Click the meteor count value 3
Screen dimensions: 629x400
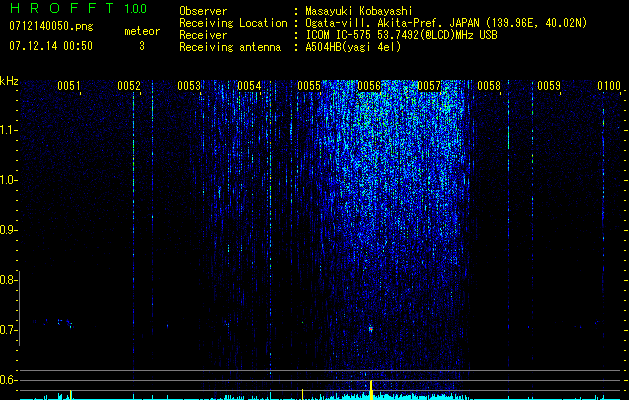pyautogui.click(x=142, y=46)
